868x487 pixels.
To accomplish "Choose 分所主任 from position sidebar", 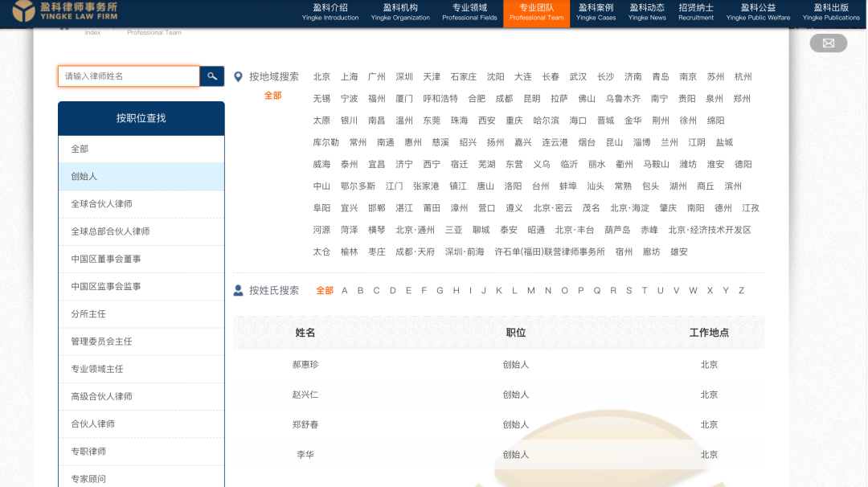I will click(88, 314).
